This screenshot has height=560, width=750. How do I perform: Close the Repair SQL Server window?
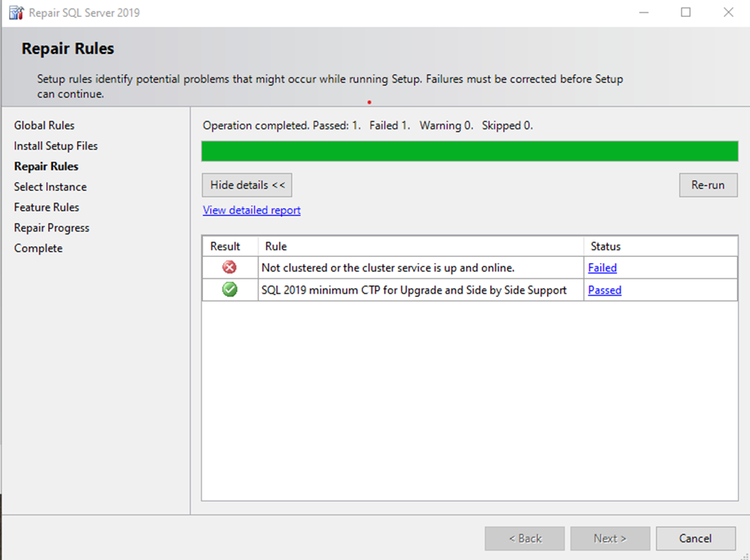(728, 12)
